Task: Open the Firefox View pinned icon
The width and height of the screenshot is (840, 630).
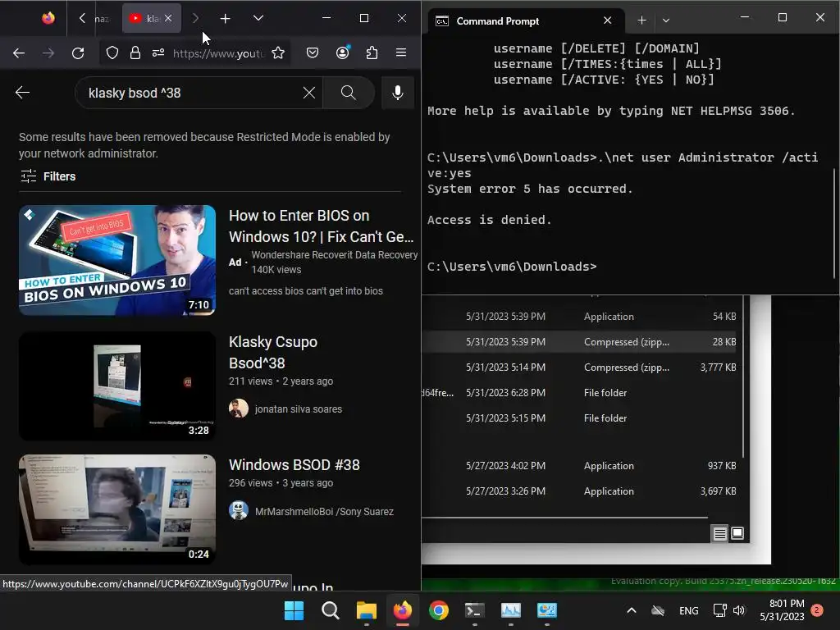Action: click(x=48, y=18)
